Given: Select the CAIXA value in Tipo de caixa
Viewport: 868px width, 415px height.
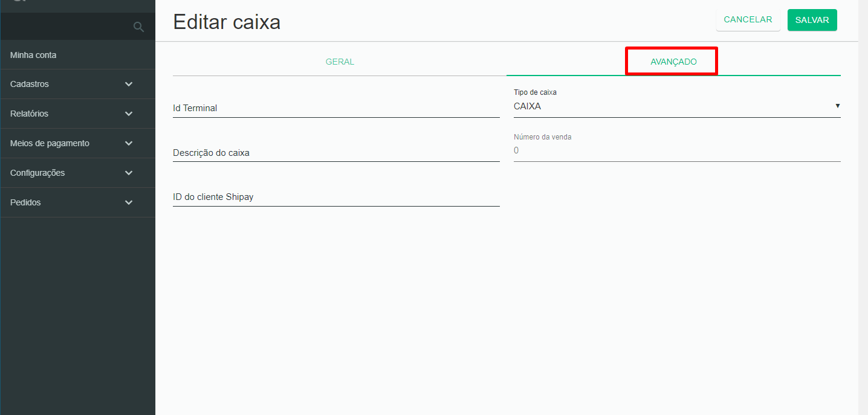Looking at the screenshot, I should [527, 106].
